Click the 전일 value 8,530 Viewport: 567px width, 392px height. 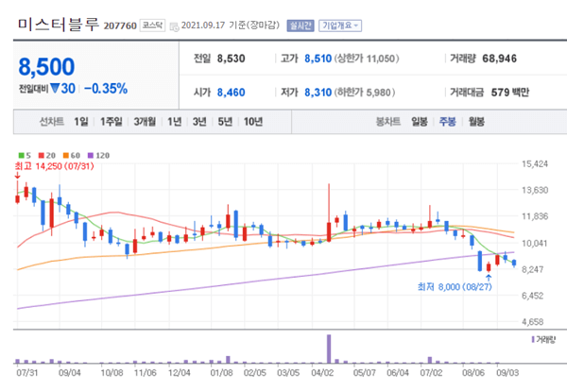pyautogui.click(x=231, y=59)
